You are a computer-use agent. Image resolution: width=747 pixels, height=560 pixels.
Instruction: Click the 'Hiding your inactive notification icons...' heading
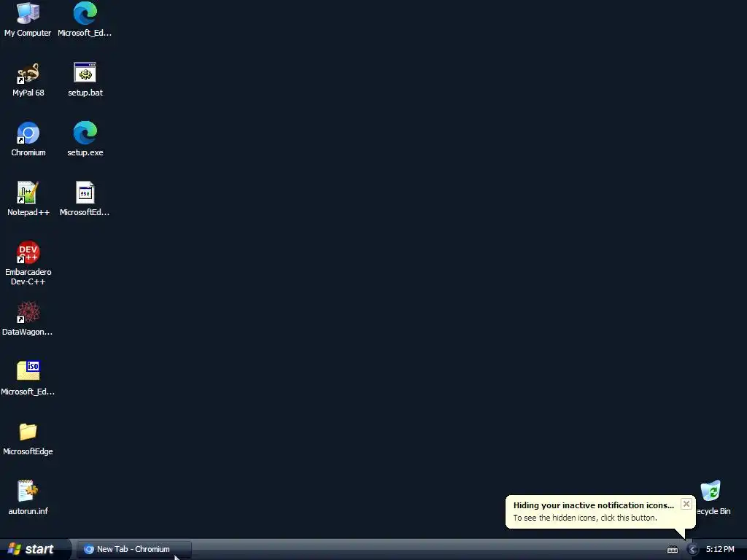(594, 505)
